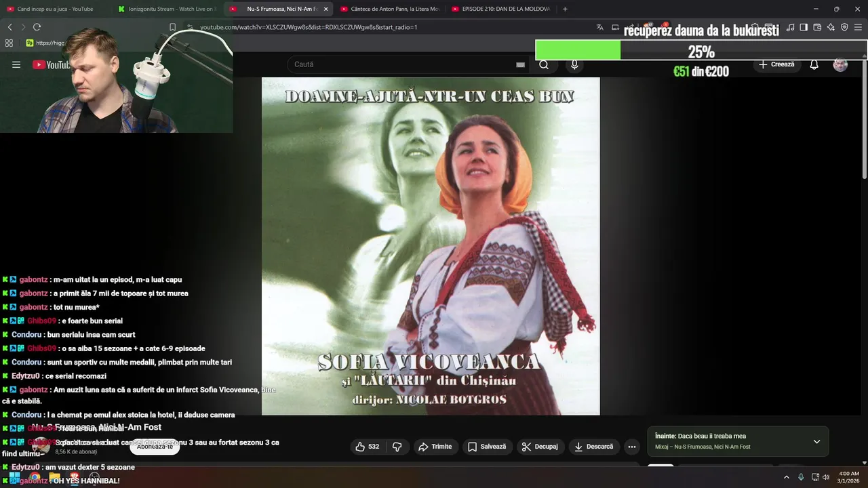The width and height of the screenshot is (868, 488).
Task: Click the bookmark icon before address bar
Action: tap(172, 27)
